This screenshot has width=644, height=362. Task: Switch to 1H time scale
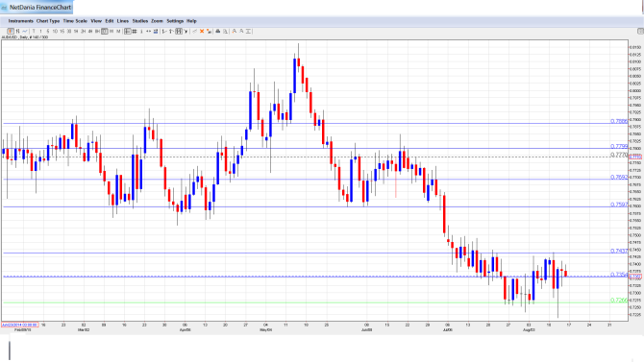(76, 31)
